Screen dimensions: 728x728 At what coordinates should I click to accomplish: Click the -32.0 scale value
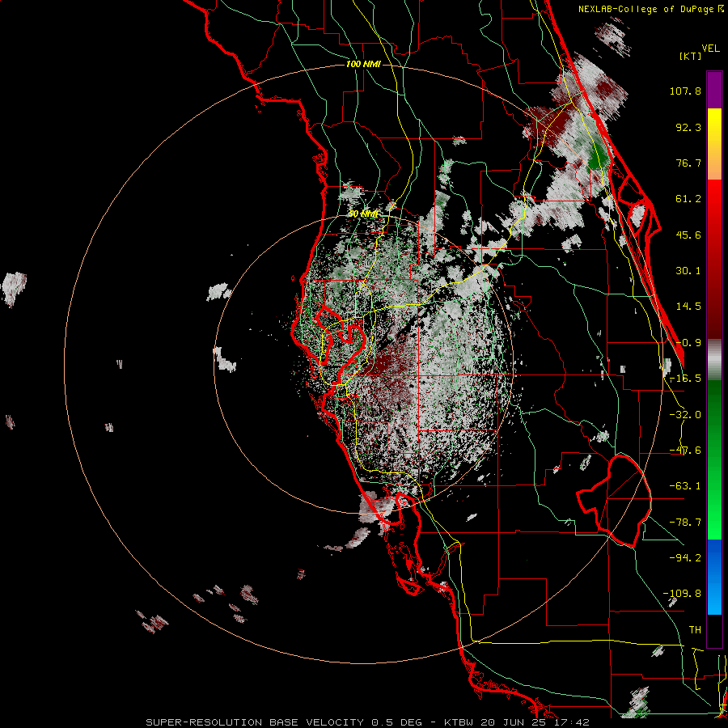(x=685, y=415)
